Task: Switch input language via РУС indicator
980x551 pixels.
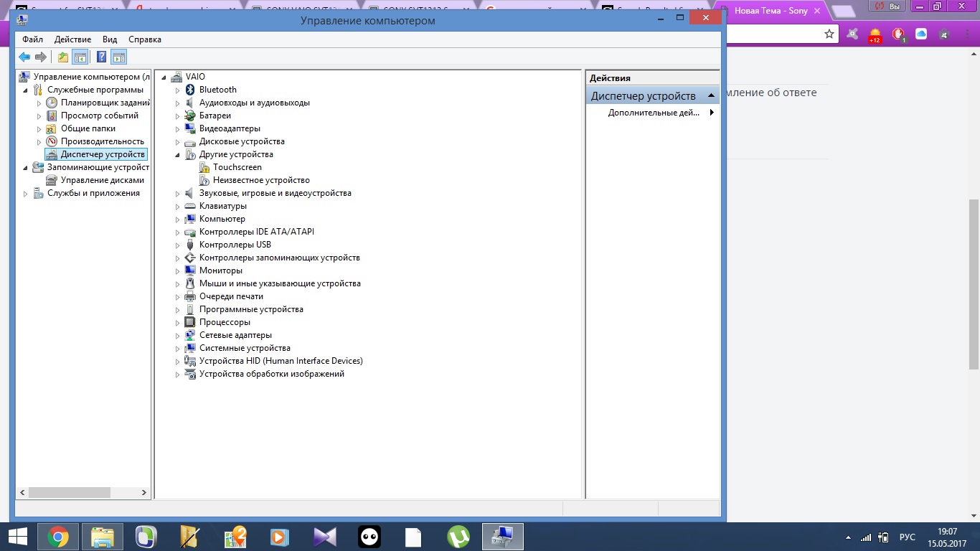Action: [x=907, y=537]
